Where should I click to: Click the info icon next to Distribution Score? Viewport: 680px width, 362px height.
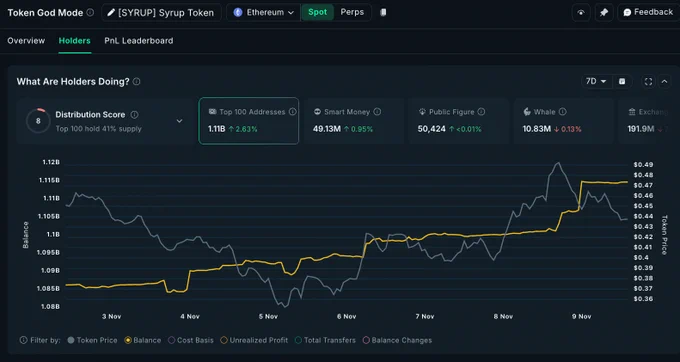click(134, 114)
